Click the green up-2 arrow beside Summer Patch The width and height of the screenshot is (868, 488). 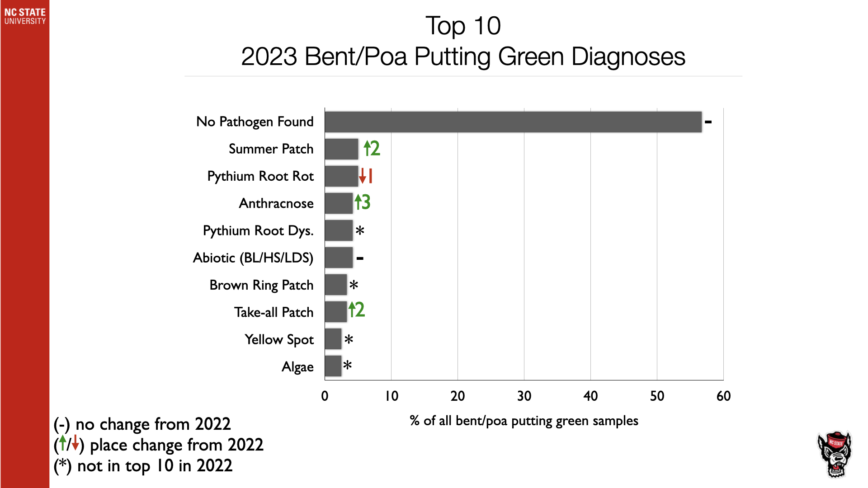pos(372,149)
